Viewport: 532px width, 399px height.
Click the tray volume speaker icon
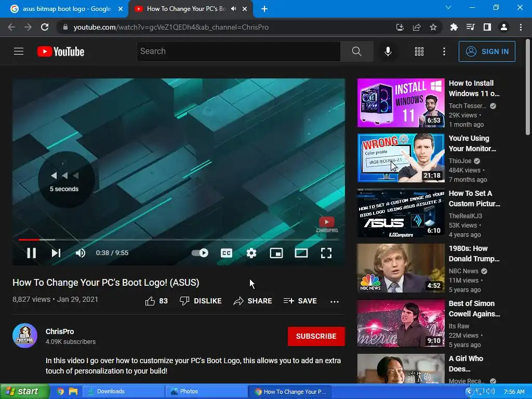[490, 392]
